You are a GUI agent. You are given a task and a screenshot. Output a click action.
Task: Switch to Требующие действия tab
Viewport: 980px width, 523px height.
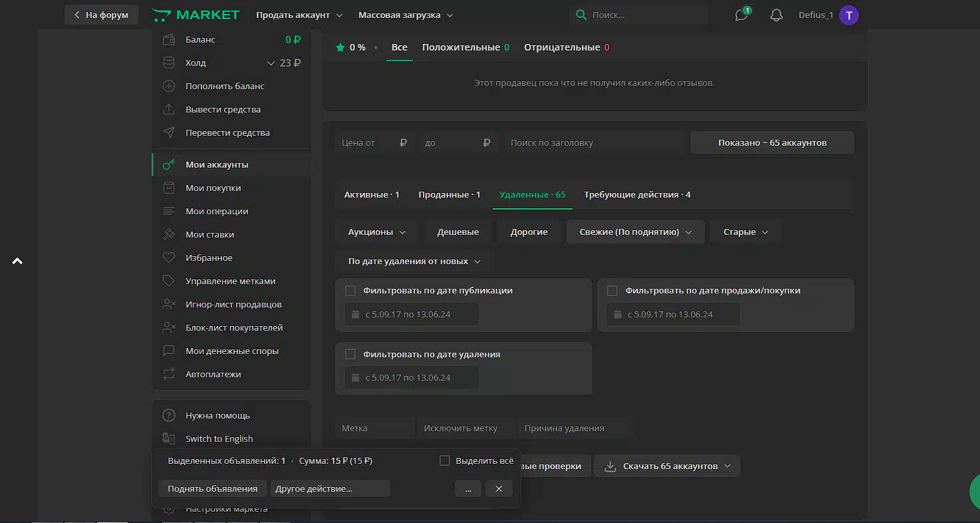tap(637, 194)
